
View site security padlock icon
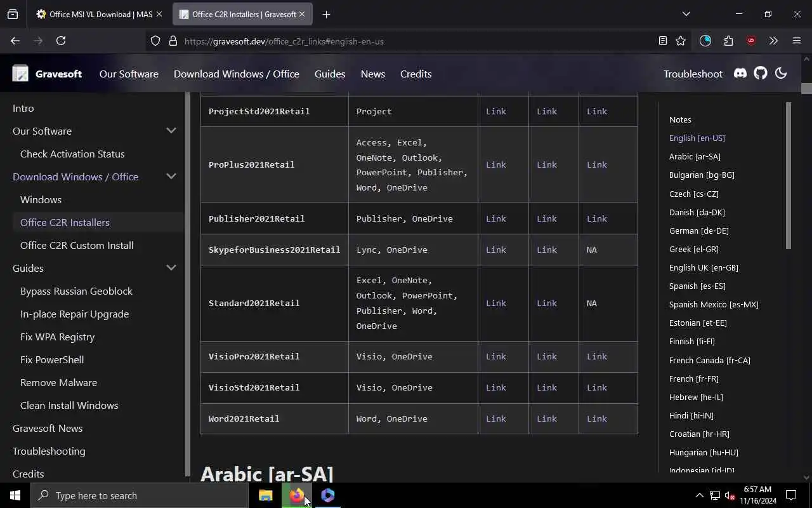pos(173,41)
